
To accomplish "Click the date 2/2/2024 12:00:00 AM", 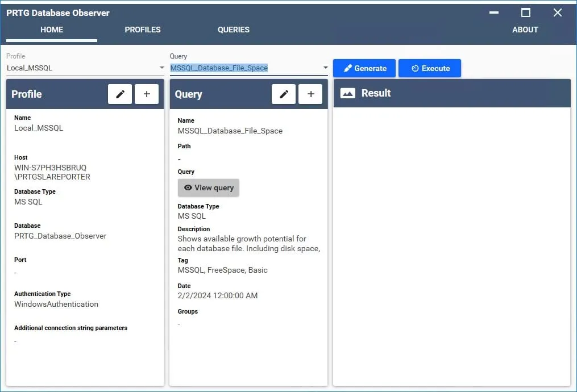I will click(x=218, y=295).
